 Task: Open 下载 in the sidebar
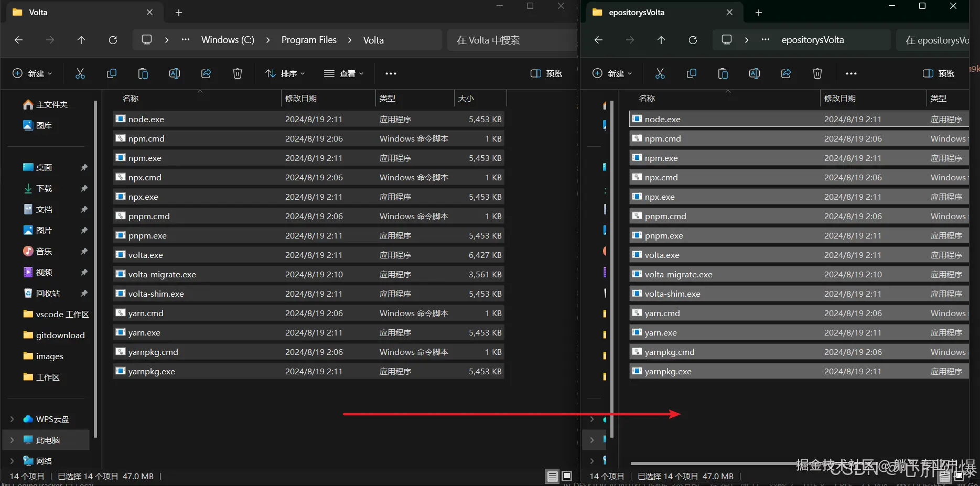38,189
